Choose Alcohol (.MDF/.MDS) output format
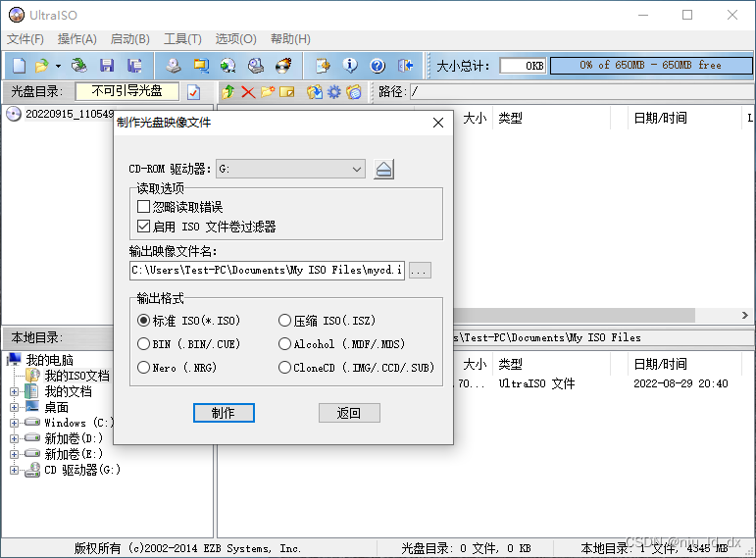 pyautogui.click(x=285, y=344)
